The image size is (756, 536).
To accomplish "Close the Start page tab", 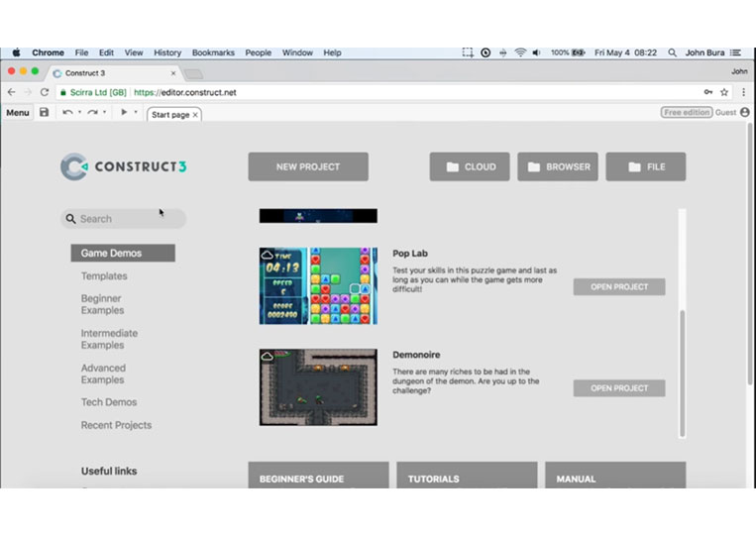I will pyautogui.click(x=195, y=115).
